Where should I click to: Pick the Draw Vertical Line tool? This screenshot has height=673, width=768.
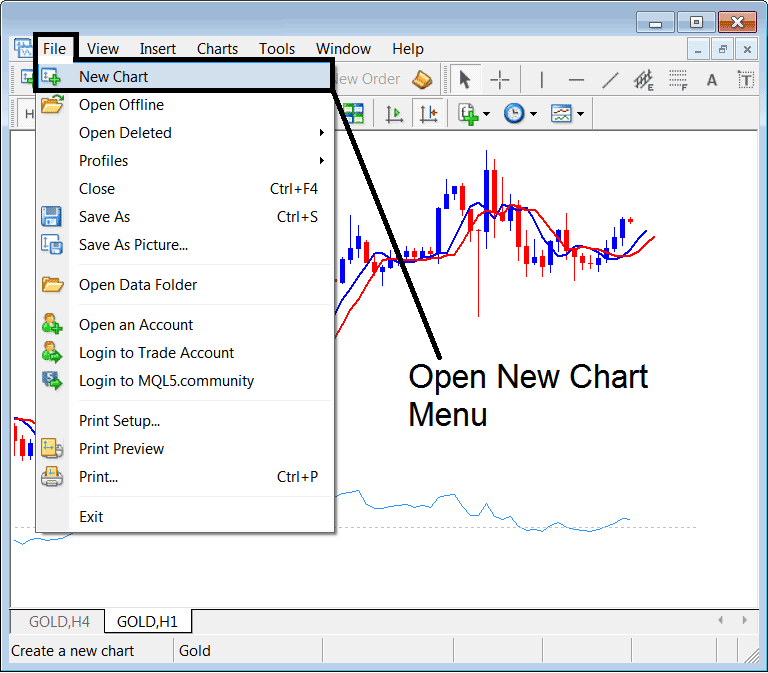541,79
